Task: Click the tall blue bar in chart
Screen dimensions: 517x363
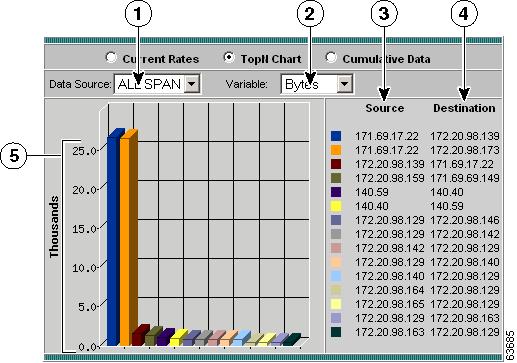Action: tap(113, 240)
